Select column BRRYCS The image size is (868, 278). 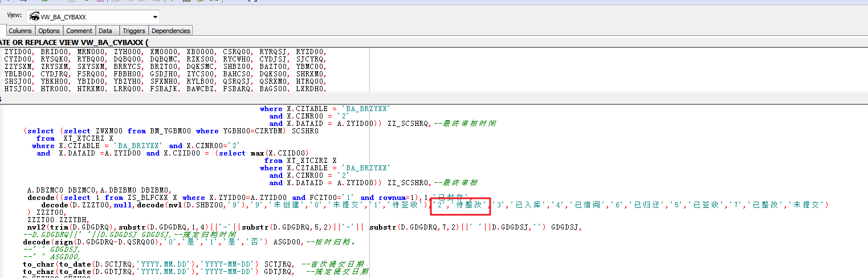click(127, 67)
